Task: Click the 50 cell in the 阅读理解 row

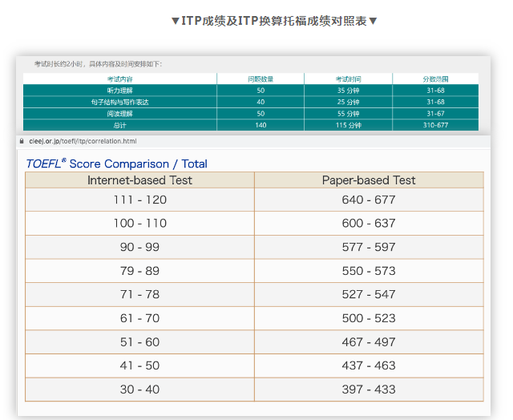Action: [x=261, y=114]
